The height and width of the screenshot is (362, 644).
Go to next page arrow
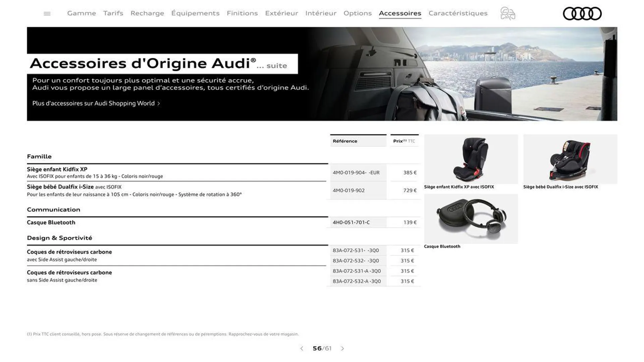coord(342,349)
